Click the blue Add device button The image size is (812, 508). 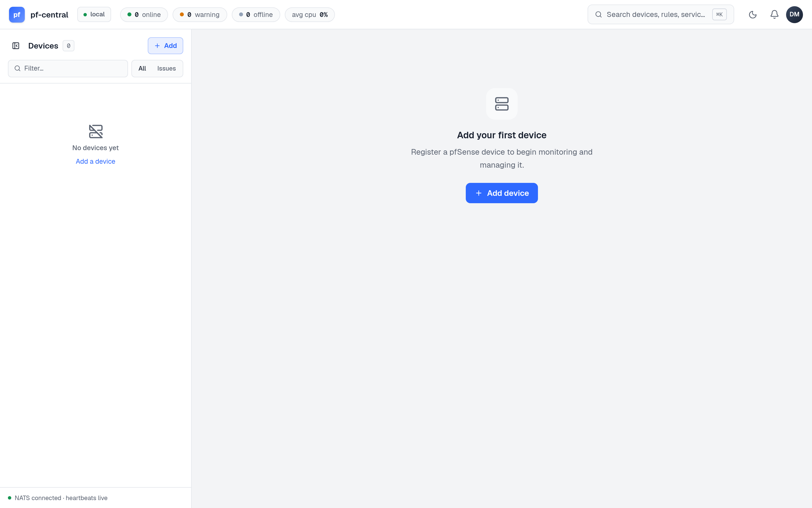[x=502, y=193]
